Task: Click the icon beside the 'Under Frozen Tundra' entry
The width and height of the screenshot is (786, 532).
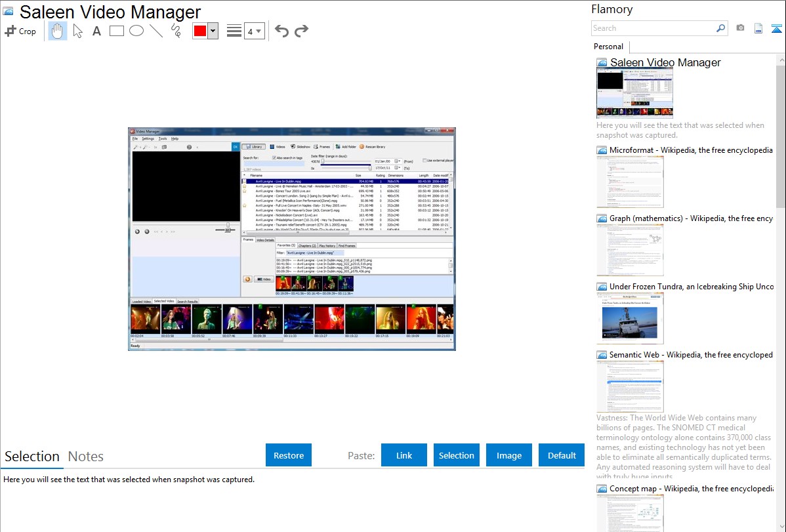Action: pos(602,286)
